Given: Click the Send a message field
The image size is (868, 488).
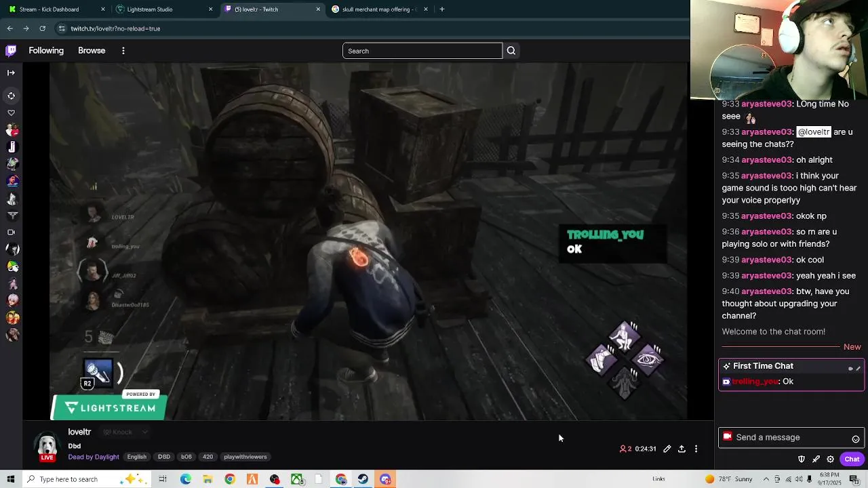Looking at the screenshot, I should pos(790,437).
